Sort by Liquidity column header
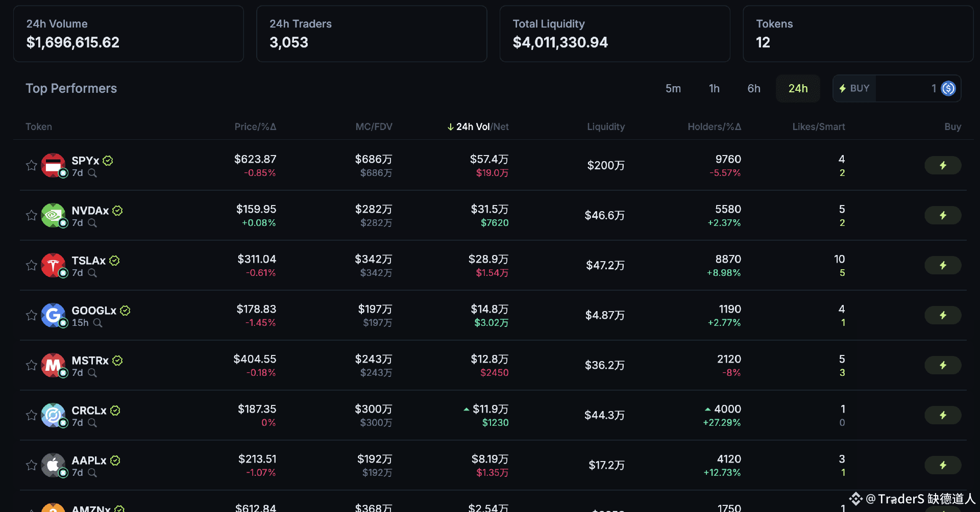This screenshot has width=980, height=512. (606, 126)
